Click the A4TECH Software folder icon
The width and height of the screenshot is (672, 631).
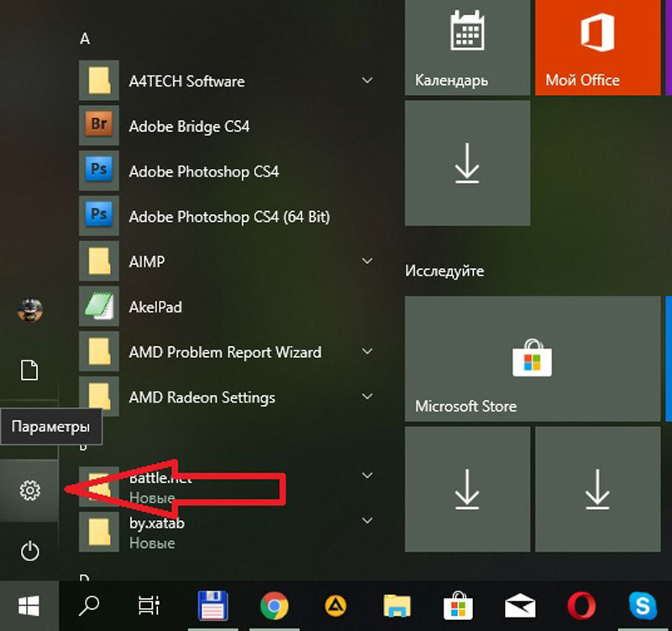click(x=99, y=80)
